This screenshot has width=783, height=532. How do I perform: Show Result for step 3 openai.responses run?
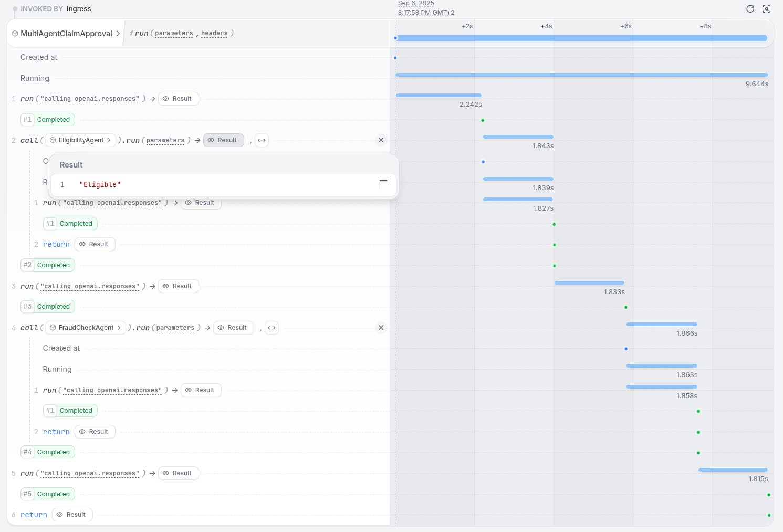(178, 286)
